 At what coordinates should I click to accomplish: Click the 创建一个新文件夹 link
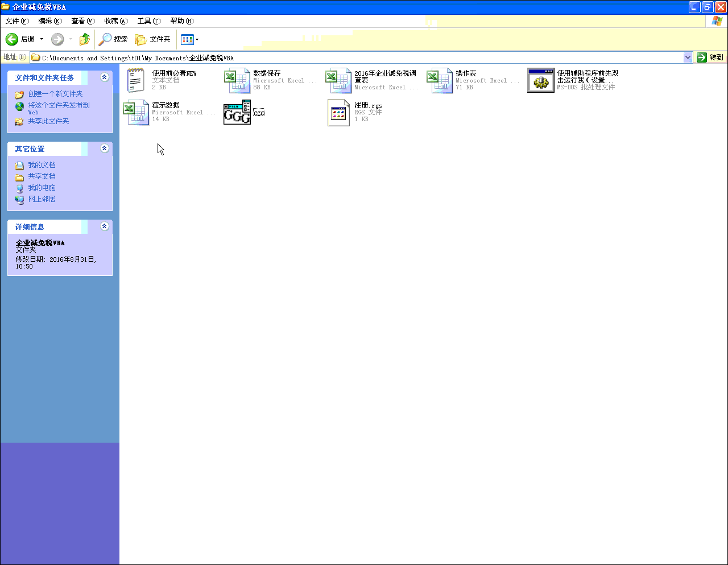55,94
